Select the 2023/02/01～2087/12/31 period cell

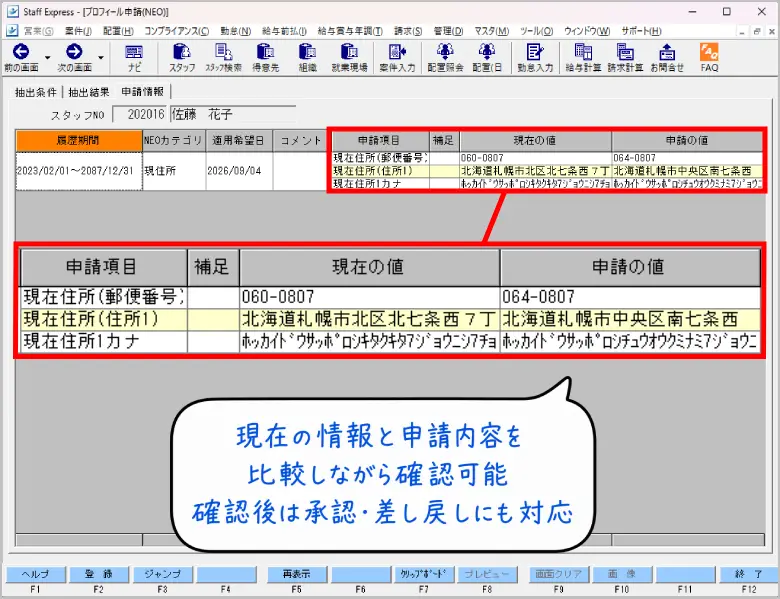pyautogui.click(x=79, y=171)
